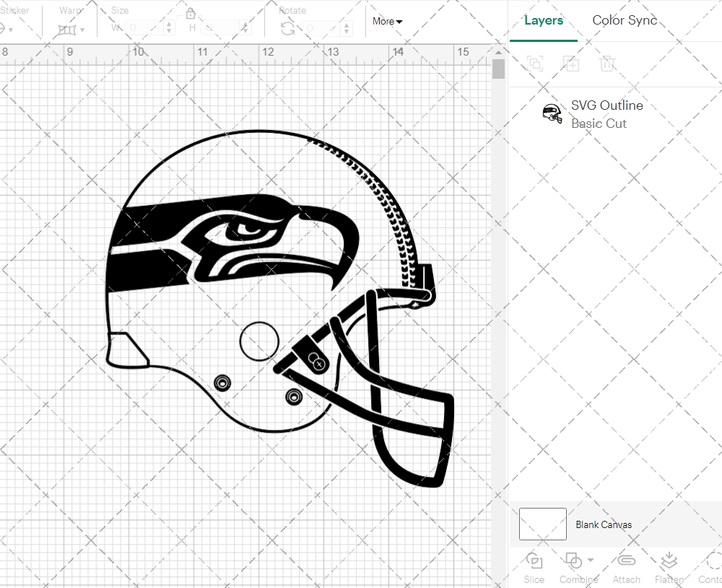The width and height of the screenshot is (722, 588).
Task: Click the canvas vertical scrollbar thumb
Action: pos(498,69)
